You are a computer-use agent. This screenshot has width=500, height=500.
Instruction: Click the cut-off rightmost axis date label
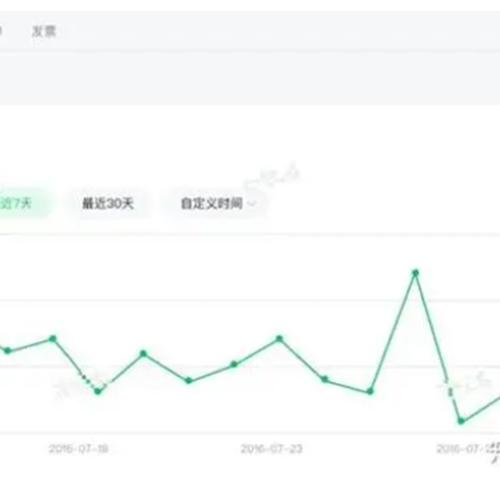pyautogui.click(x=468, y=449)
